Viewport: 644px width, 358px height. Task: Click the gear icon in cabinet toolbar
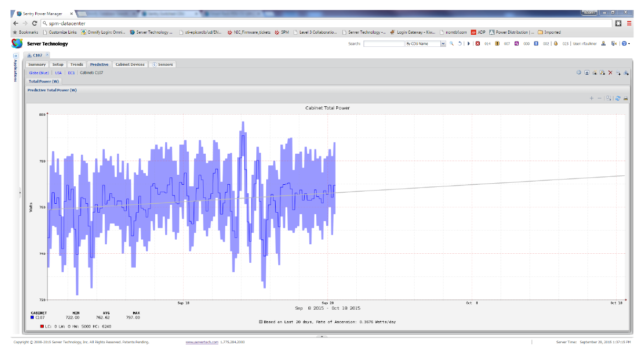tap(579, 72)
